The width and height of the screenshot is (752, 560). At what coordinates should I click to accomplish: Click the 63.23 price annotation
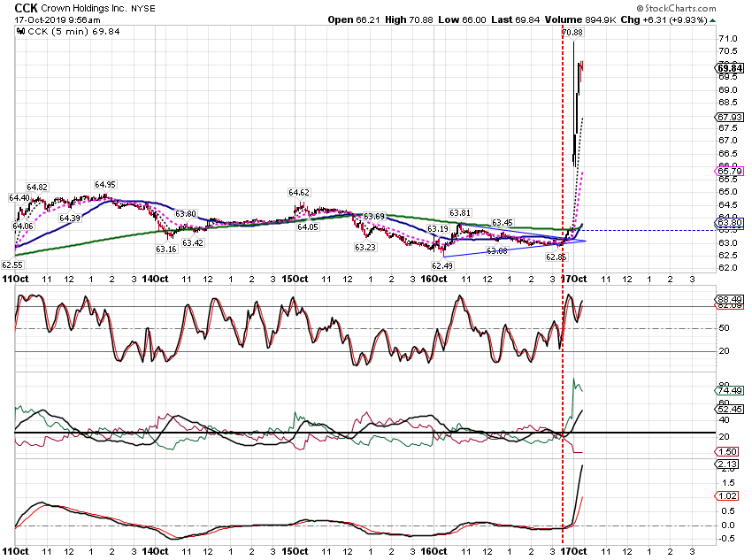365,248
